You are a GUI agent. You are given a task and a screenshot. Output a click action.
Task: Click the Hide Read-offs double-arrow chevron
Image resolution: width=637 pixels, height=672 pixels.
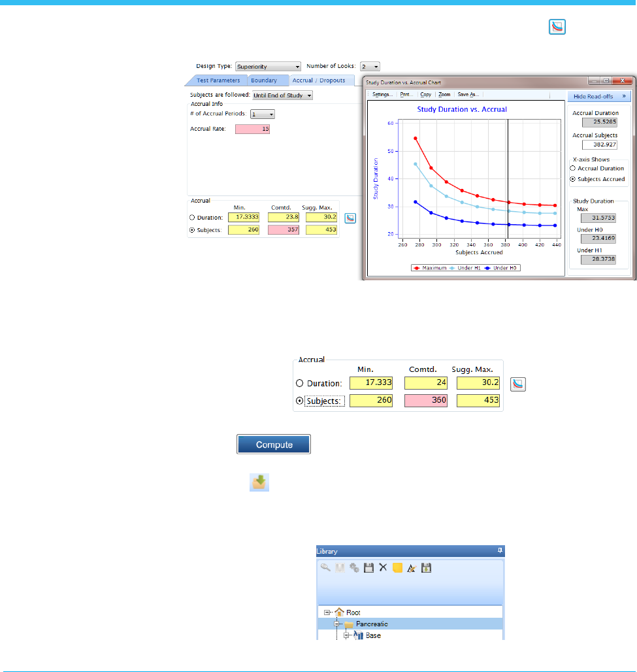click(624, 96)
